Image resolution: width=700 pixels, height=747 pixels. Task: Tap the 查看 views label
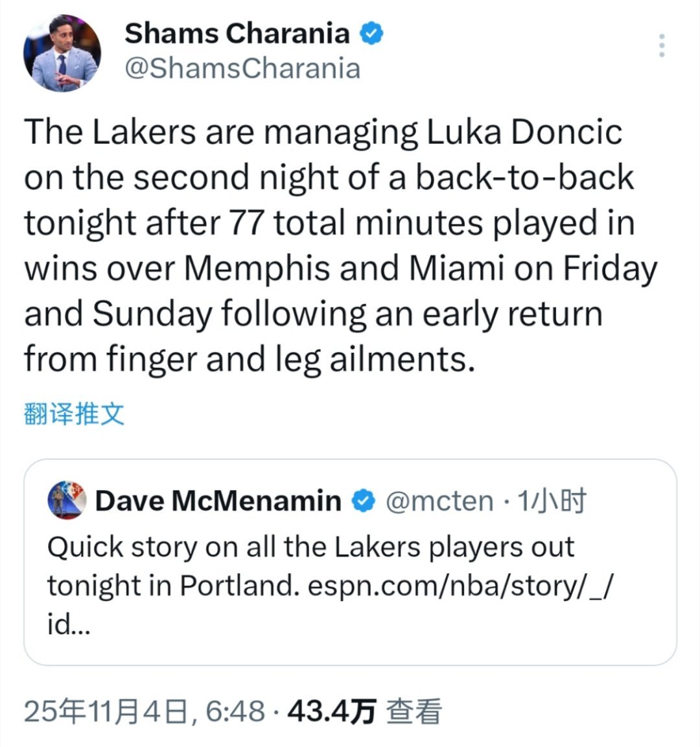coord(414,712)
